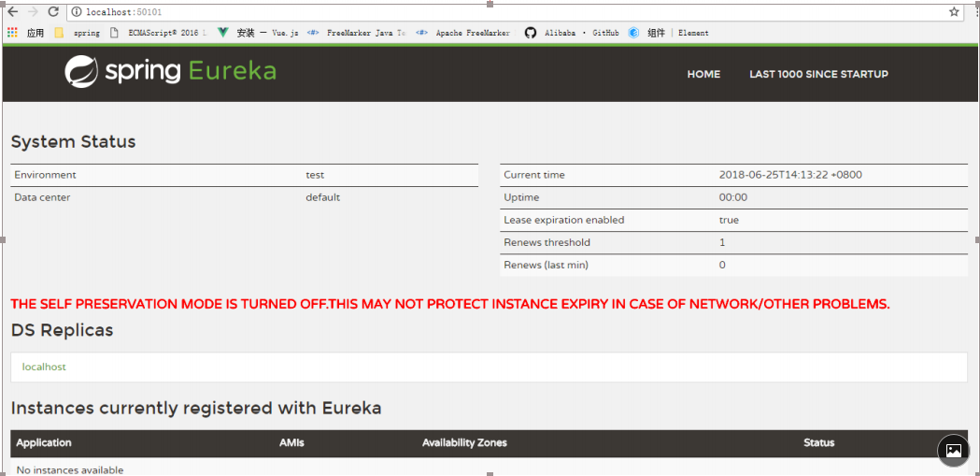Click the current time value 2018-06-25T14:13:22
This screenshot has height=476, width=980.
pos(790,175)
